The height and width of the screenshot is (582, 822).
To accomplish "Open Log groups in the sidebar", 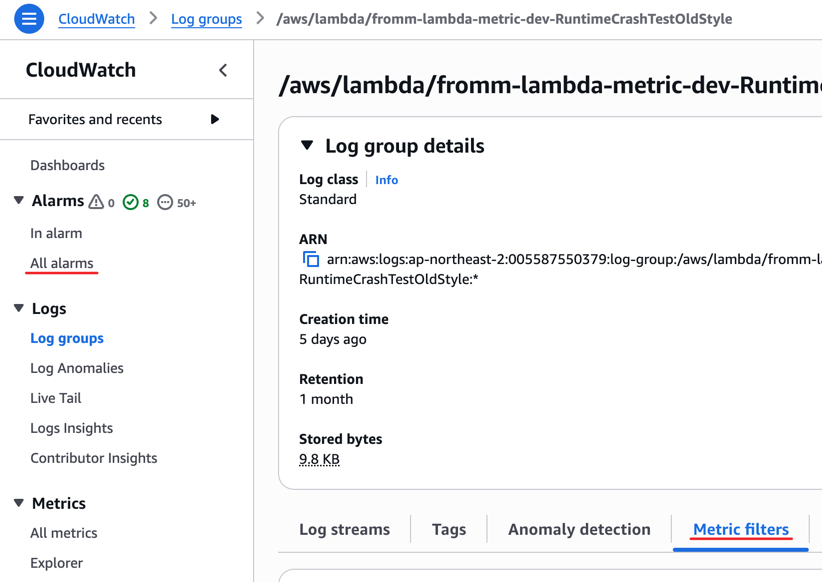I will (x=67, y=338).
